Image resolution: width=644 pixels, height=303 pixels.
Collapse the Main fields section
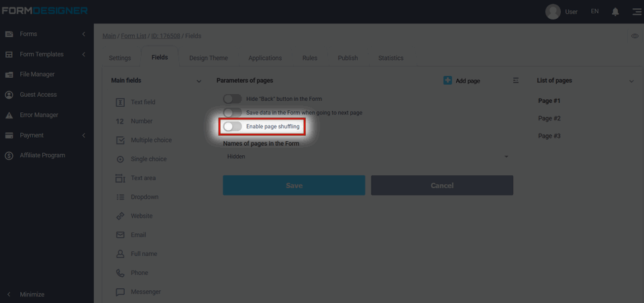pyautogui.click(x=199, y=81)
